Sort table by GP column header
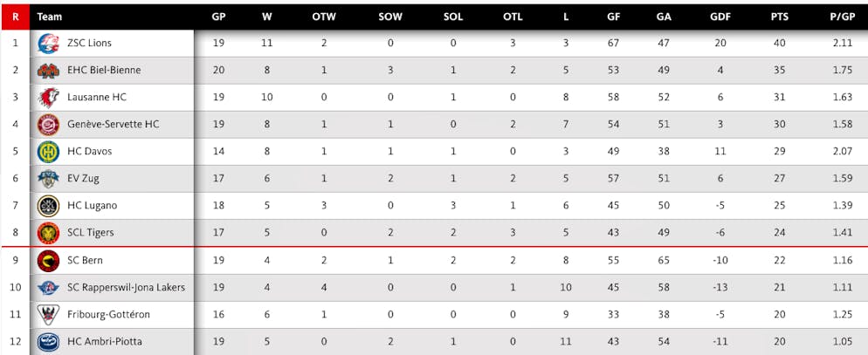868x355 pixels. click(218, 17)
